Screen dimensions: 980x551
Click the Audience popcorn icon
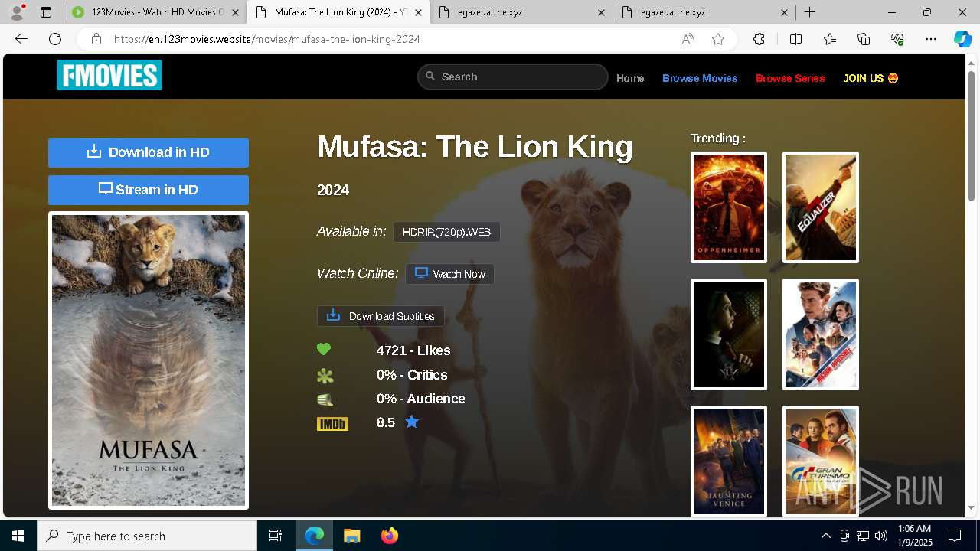[x=325, y=399]
